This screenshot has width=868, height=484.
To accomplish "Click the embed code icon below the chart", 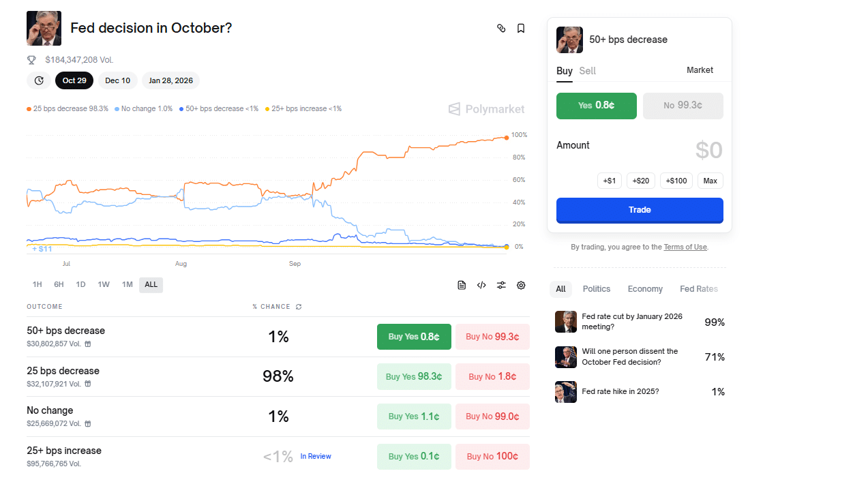I will click(x=481, y=285).
